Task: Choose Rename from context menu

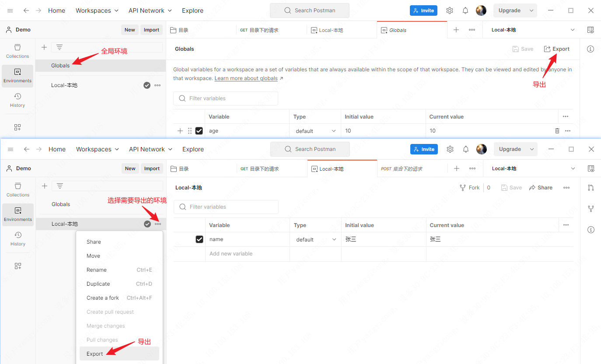Action: coord(119,270)
